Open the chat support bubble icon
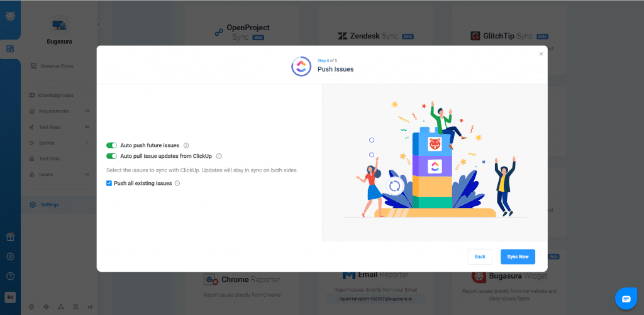Viewport: 644px width, 315px height. (626, 299)
